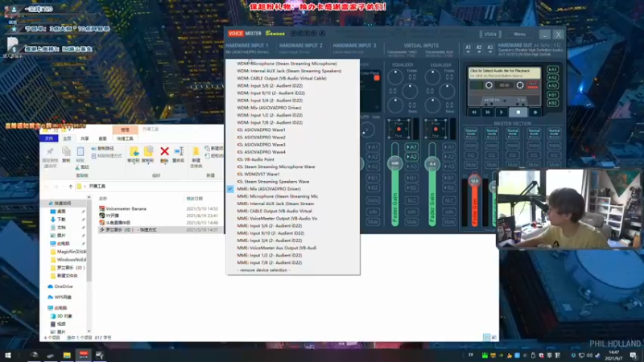Click the Voicemeeter Banana file icon

(102, 208)
